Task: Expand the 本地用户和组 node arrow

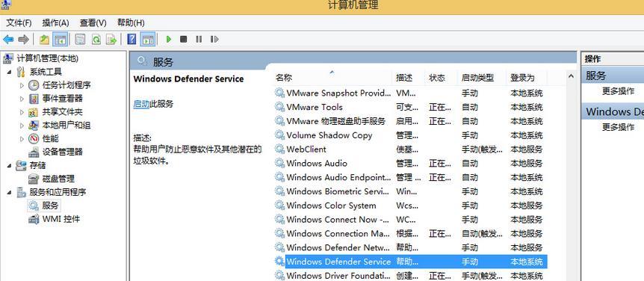Action: (x=22, y=126)
